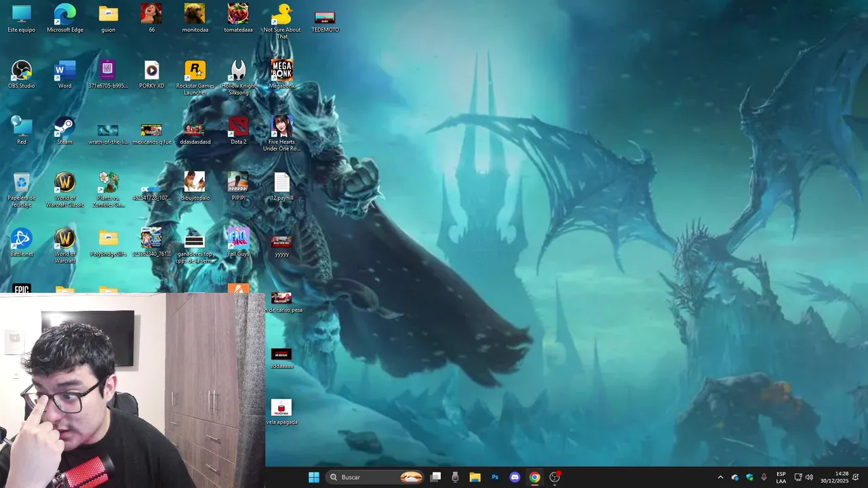Open Not Sure About That duck shortcut
The width and height of the screenshot is (868, 488).
pos(281,21)
